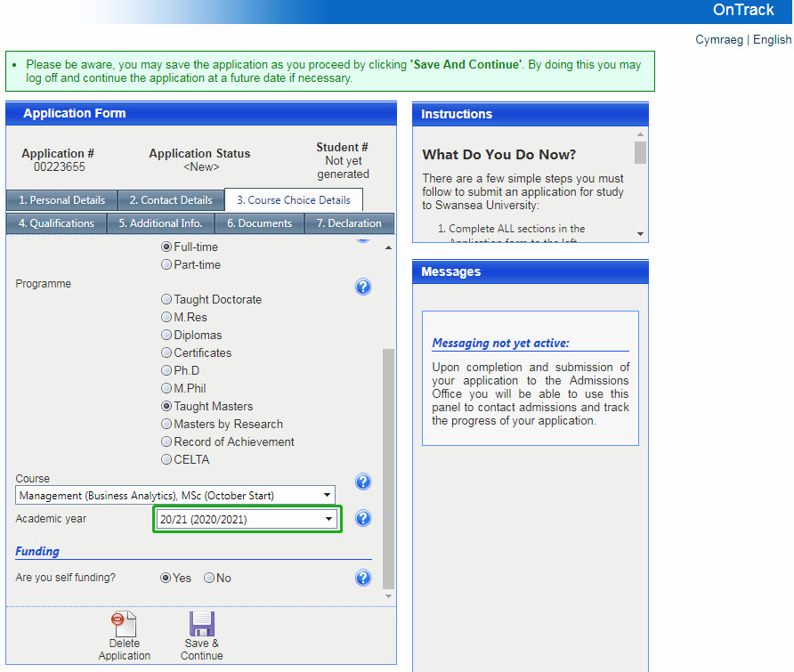The image size is (794, 672).
Task: Open the 4. Qualifications tab
Action: [x=56, y=223]
